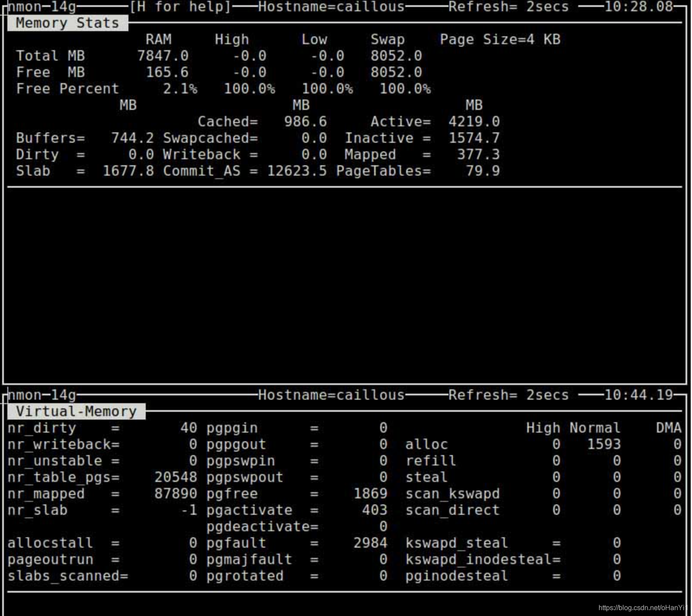Select the 'slabs_scanned=' label
Image resolution: width=692 pixels, height=616 pixels.
[x=68, y=576]
